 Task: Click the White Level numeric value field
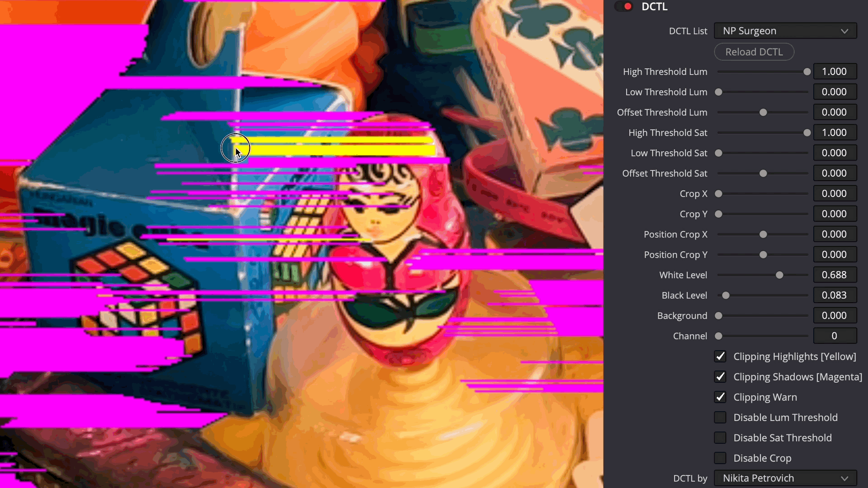click(834, 275)
